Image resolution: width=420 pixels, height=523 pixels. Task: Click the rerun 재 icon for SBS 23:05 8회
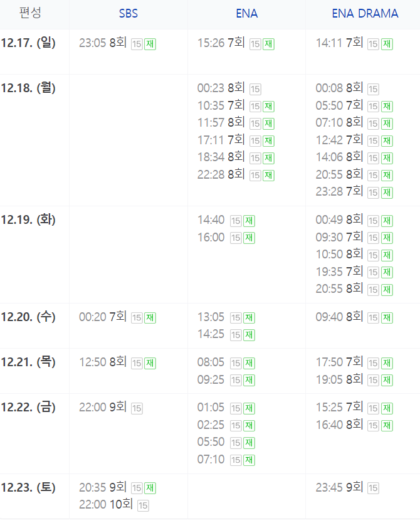tap(150, 44)
